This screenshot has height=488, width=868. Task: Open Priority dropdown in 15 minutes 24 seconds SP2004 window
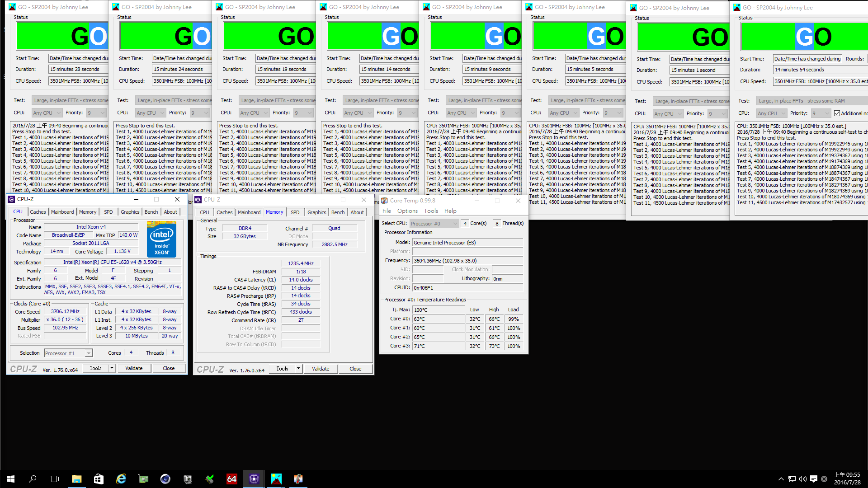pos(200,113)
